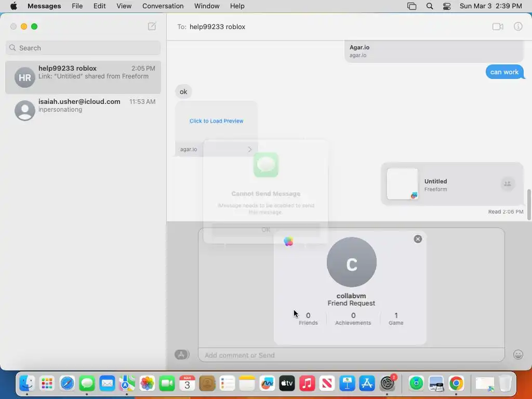
Task: Click the 0 Friends stat
Action: (308, 318)
